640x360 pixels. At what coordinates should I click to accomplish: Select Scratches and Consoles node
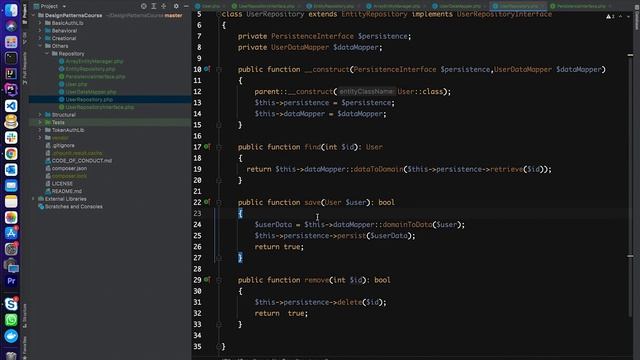click(73, 207)
